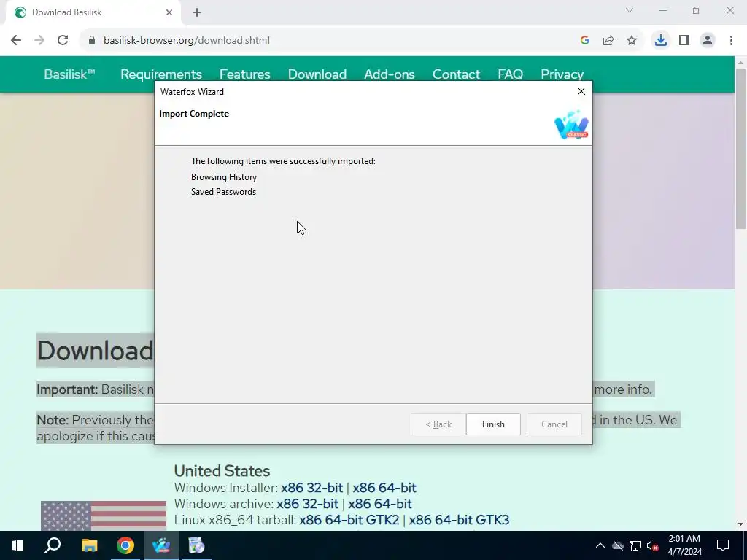Screen dimensions: 747x560
Task: Click the Waterfox Classic logo in wizard
Action: point(571,125)
